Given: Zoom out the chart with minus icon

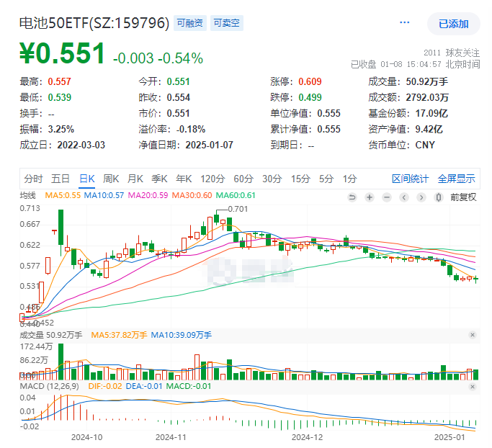Looking at the screenshot, I should coord(387,197).
